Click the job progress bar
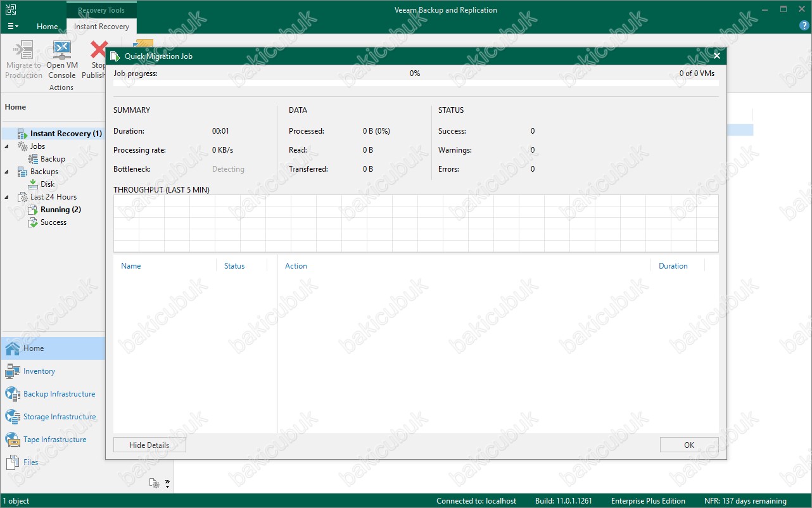812x508 pixels. (x=416, y=83)
